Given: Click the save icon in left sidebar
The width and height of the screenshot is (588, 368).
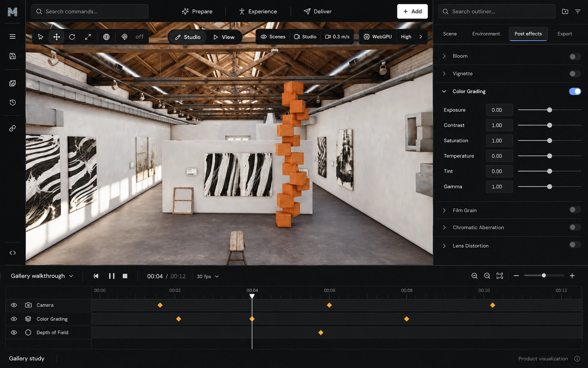Looking at the screenshot, I should click(12, 56).
